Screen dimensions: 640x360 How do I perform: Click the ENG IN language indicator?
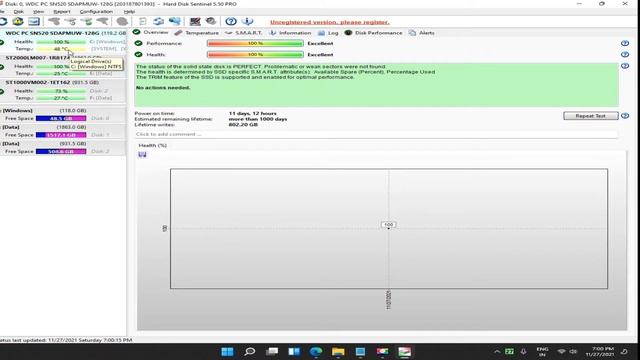point(542,351)
